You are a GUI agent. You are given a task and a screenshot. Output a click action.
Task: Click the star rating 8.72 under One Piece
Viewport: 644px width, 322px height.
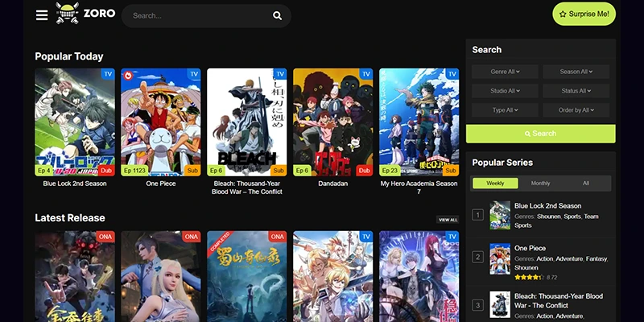tap(535, 277)
